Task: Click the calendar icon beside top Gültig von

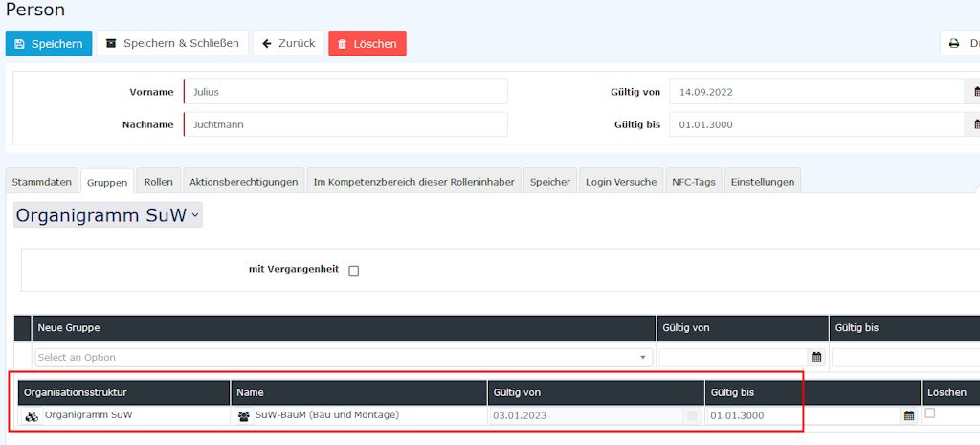Action: coord(975,92)
